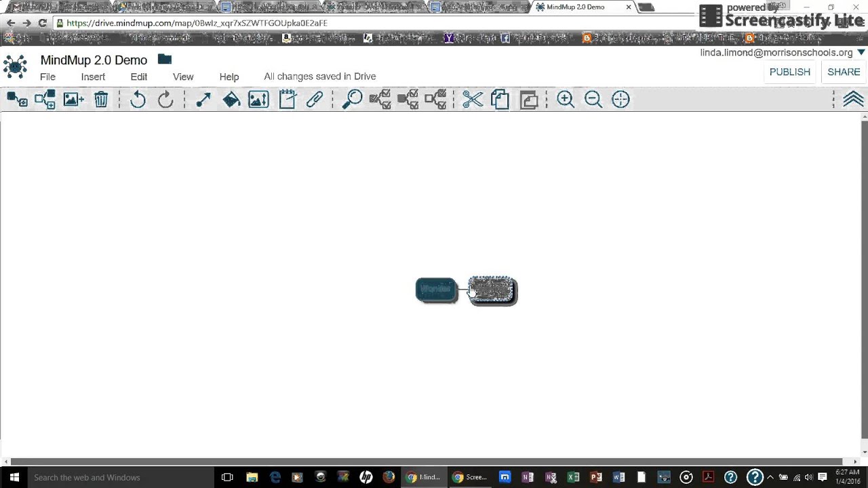
Task: Click the Search the web and Windows box
Action: click(121, 477)
